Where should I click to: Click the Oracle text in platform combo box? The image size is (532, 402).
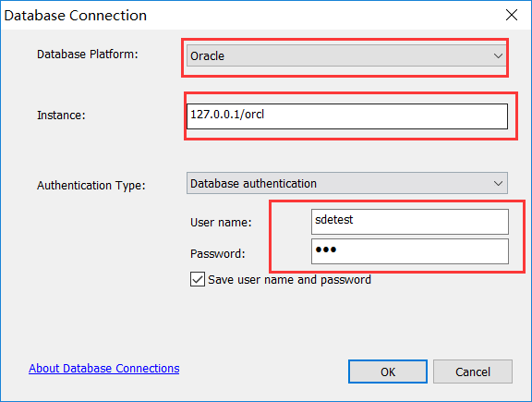207,56
